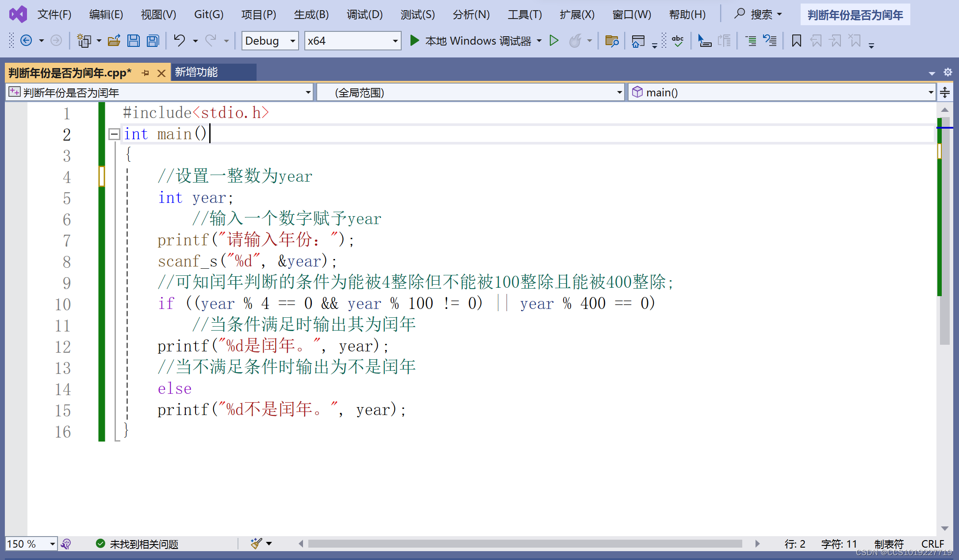The height and width of the screenshot is (560, 959).
Task: Click the vertical scrollbar down arrow
Action: pos(945,528)
